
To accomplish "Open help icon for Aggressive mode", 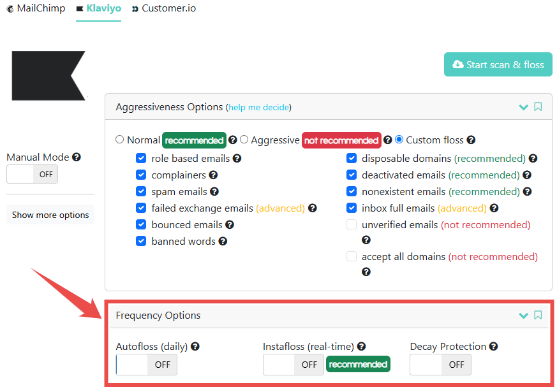I will click(387, 140).
